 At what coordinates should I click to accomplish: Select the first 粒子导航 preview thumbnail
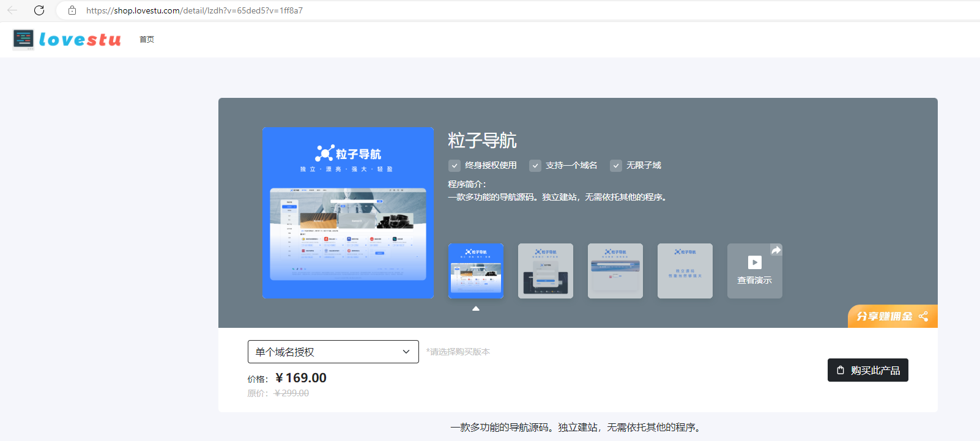click(476, 271)
